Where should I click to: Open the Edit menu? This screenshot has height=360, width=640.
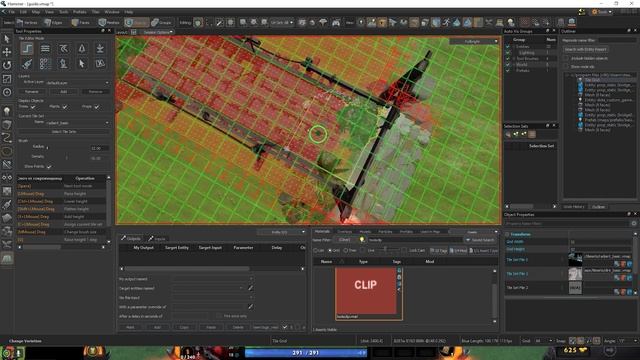coord(23,12)
